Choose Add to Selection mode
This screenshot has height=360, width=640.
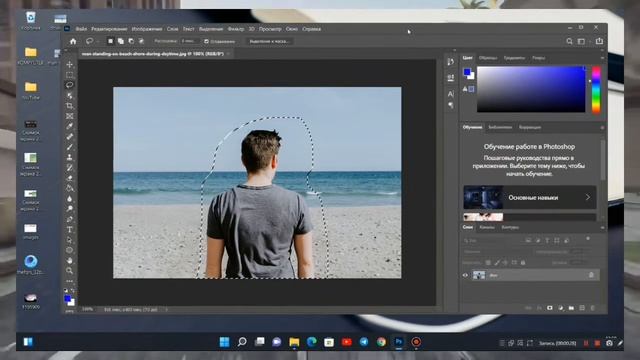point(121,41)
